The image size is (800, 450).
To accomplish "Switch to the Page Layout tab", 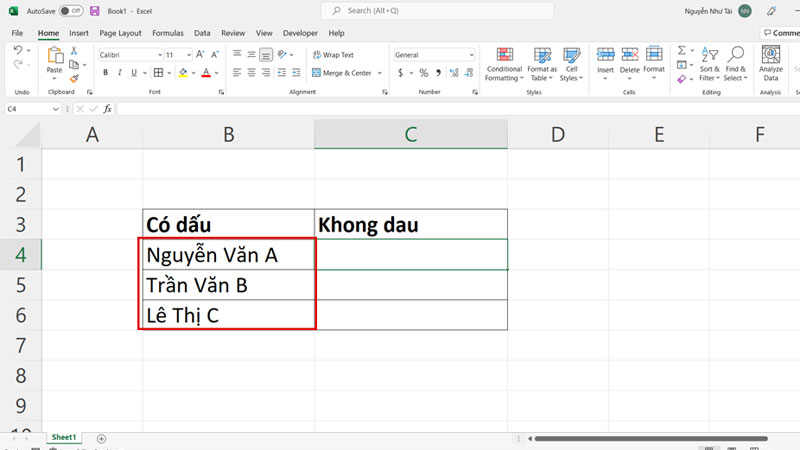I will point(120,33).
